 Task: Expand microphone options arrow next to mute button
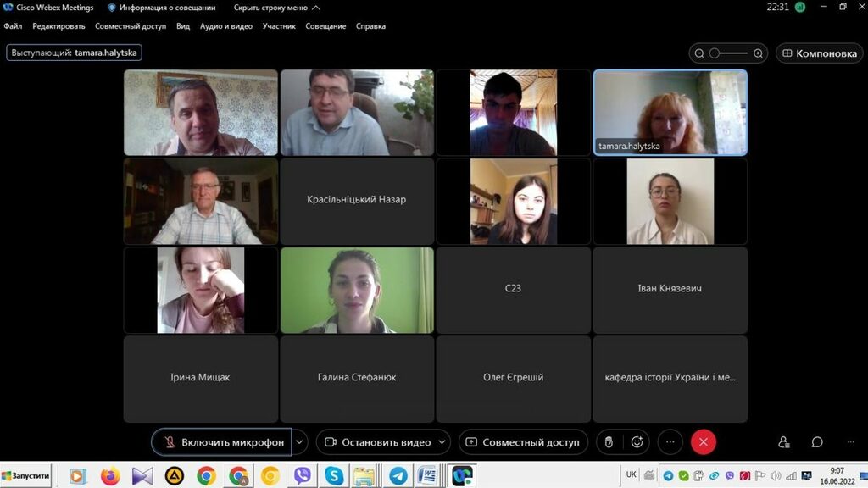click(299, 442)
